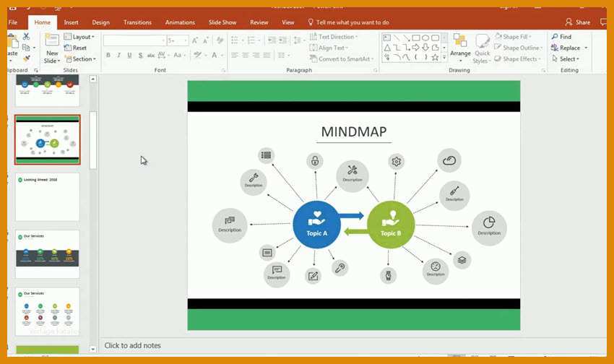Open the Select dropdown in Editing
The height and width of the screenshot is (364, 614).
pyautogui.click(x=566, y=58)
